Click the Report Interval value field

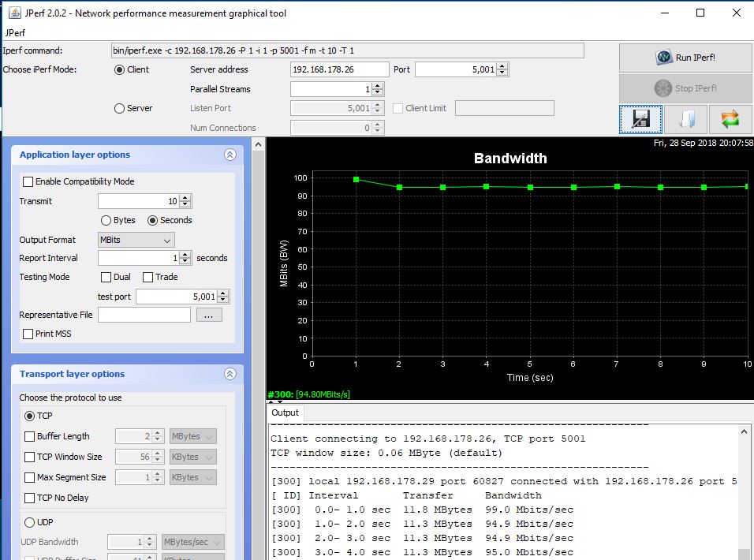point(139,258)
